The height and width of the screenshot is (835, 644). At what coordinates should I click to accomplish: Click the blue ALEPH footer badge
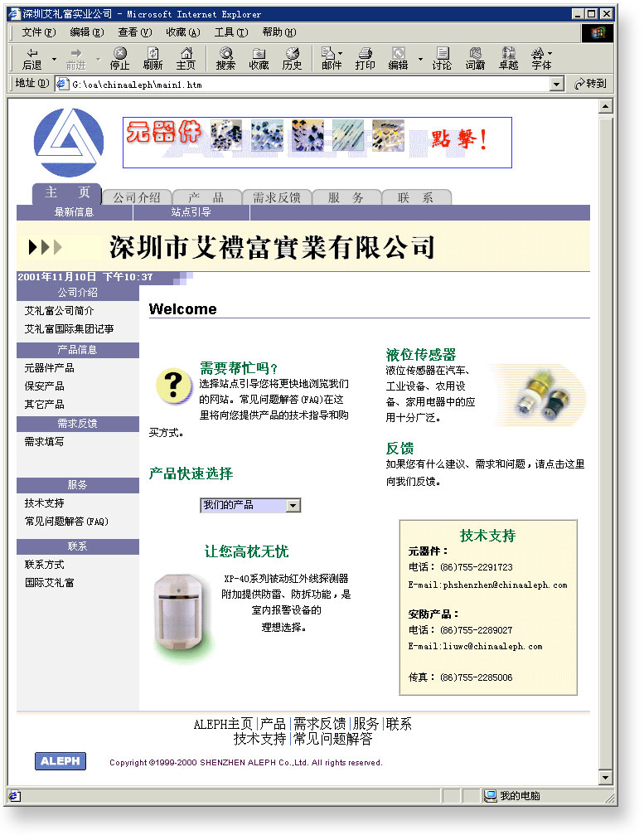61,761
